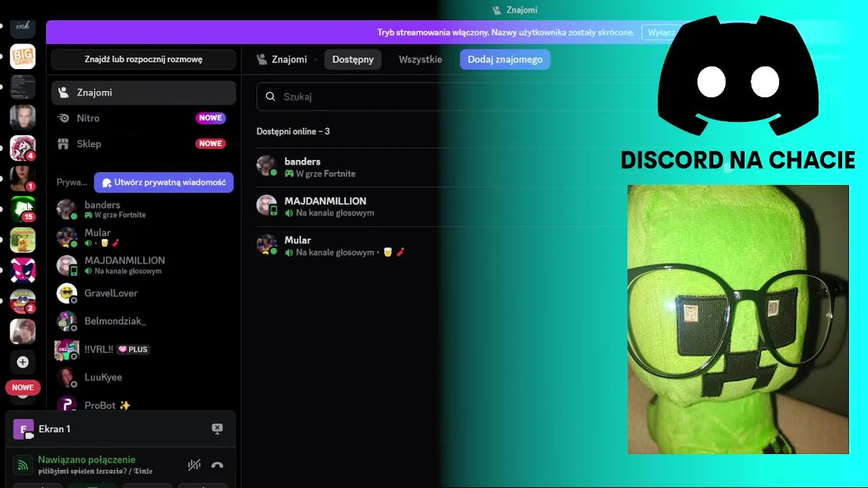The image size is (868, 488).
Task: Click MAJDANMILLION avatar in friends list
Action: (x=267, y=205)
